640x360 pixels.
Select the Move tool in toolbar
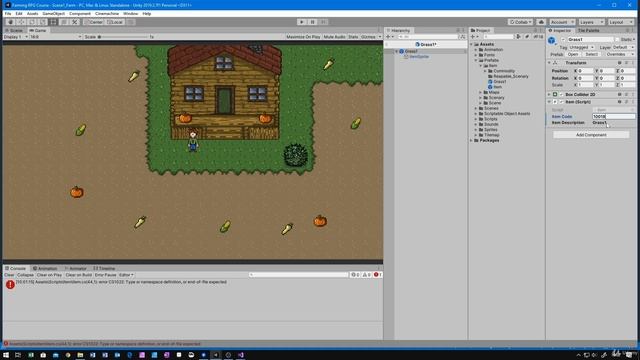click(21, 22)
